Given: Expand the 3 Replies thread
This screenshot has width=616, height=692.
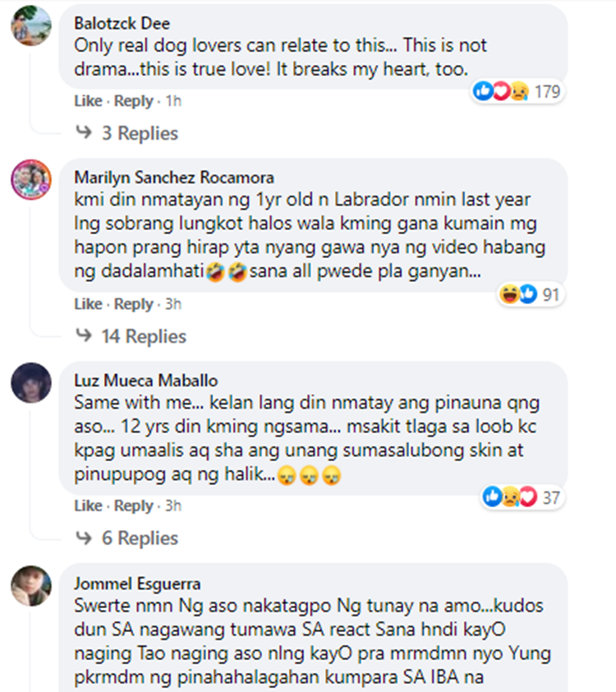Looking at the screenshot, I should coord(127,133).
